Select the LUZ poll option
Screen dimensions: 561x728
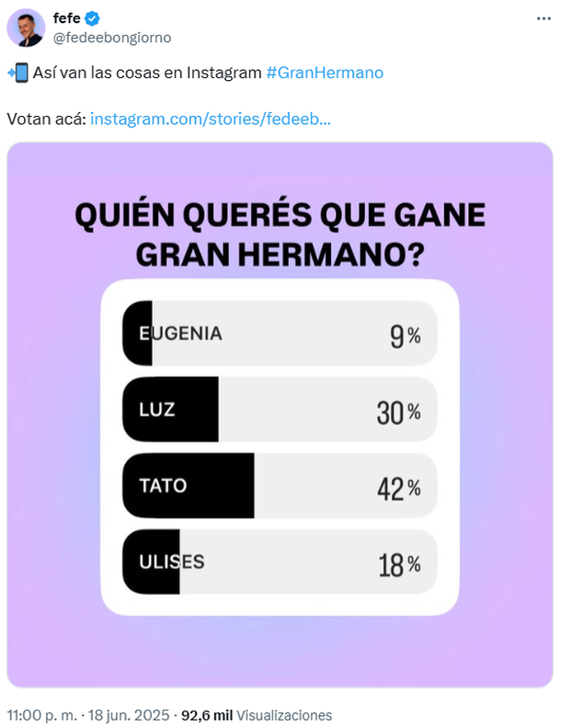coord(280,410)
